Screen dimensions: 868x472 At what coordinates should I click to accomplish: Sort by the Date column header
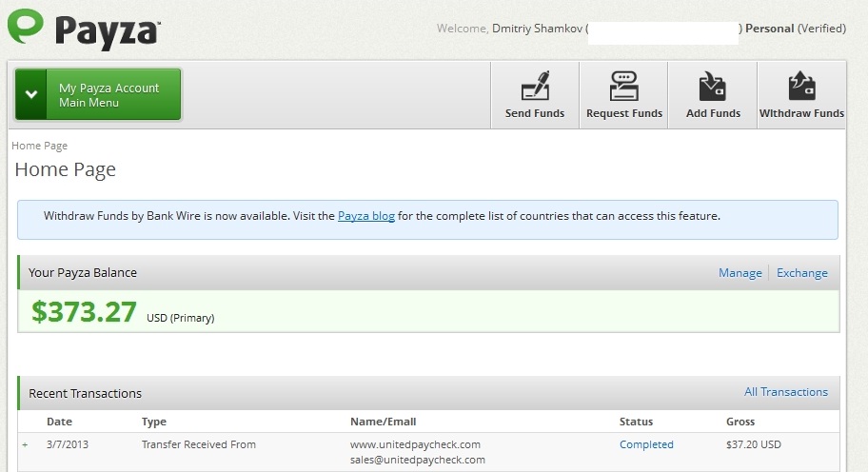coord(59,422)
